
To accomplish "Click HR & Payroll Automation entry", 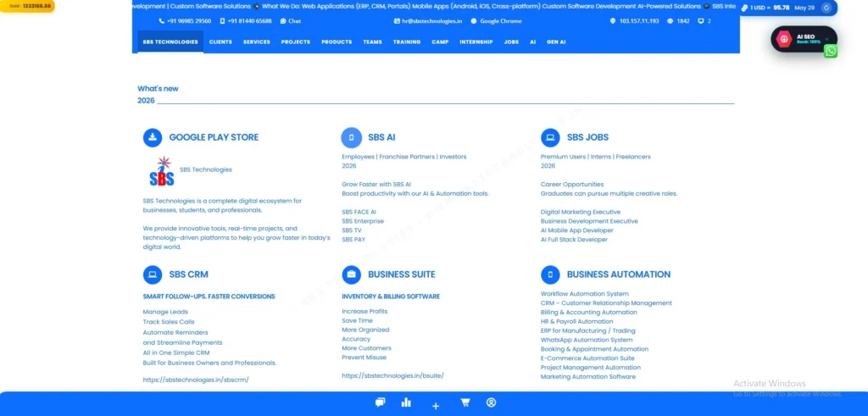I will click(576, 321).
